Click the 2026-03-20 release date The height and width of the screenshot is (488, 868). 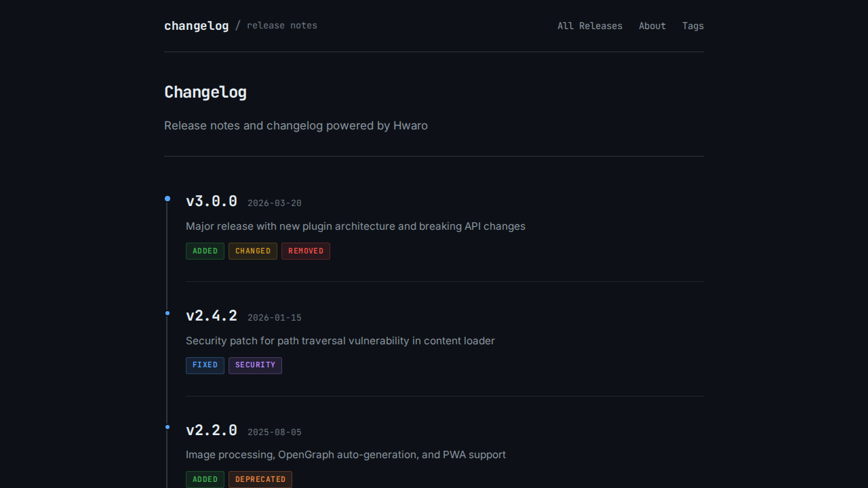pyautogui.click(x=274, y=203)
